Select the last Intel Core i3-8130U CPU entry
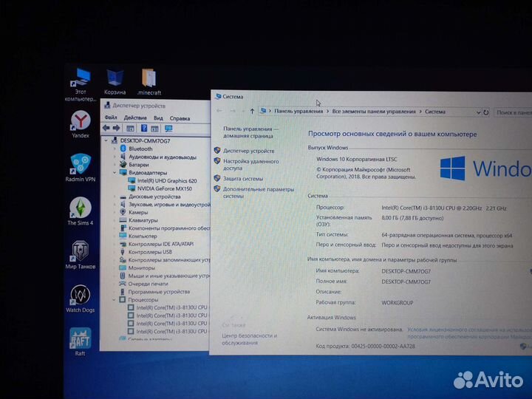 tap(171, 332)
